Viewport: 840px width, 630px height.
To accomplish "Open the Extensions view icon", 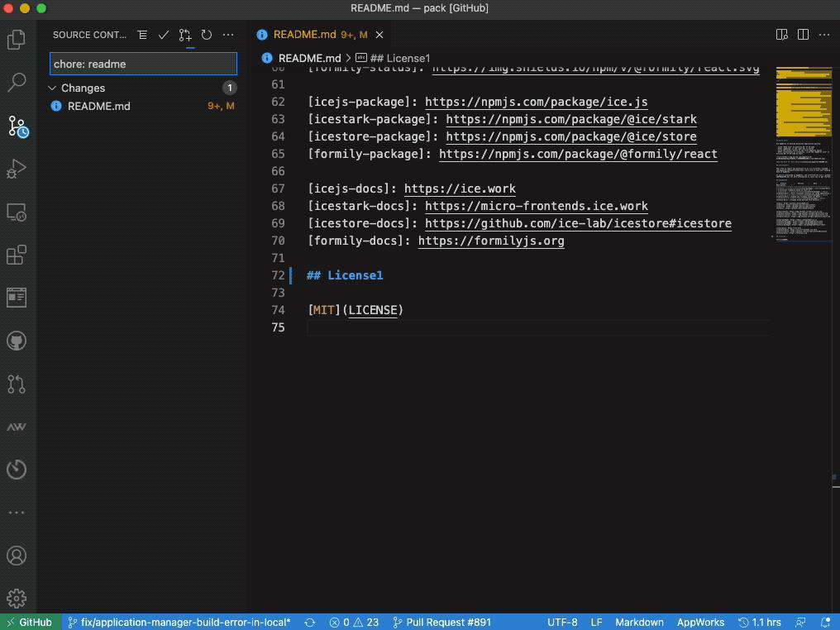I will pyautogui.click(x=17, y=255).
